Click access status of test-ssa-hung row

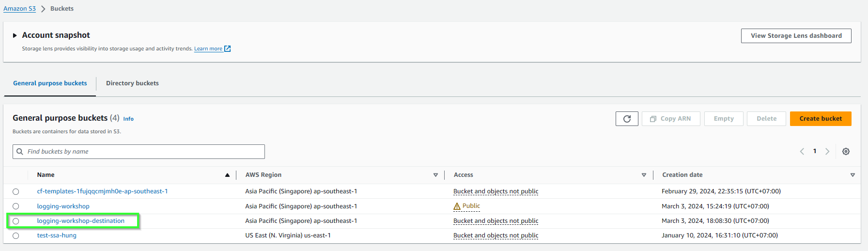496,235
